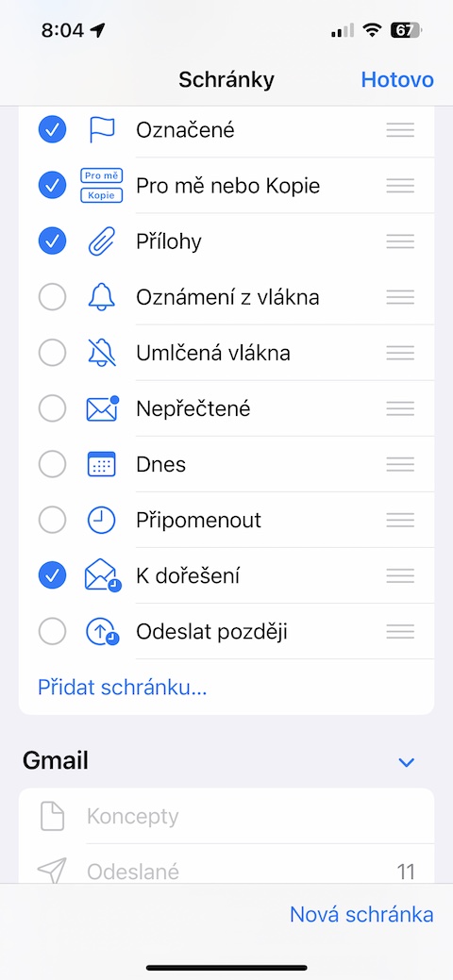453x980 pixels.
Task: Tap the reorder handle for Připomenout
Action: 400,520
